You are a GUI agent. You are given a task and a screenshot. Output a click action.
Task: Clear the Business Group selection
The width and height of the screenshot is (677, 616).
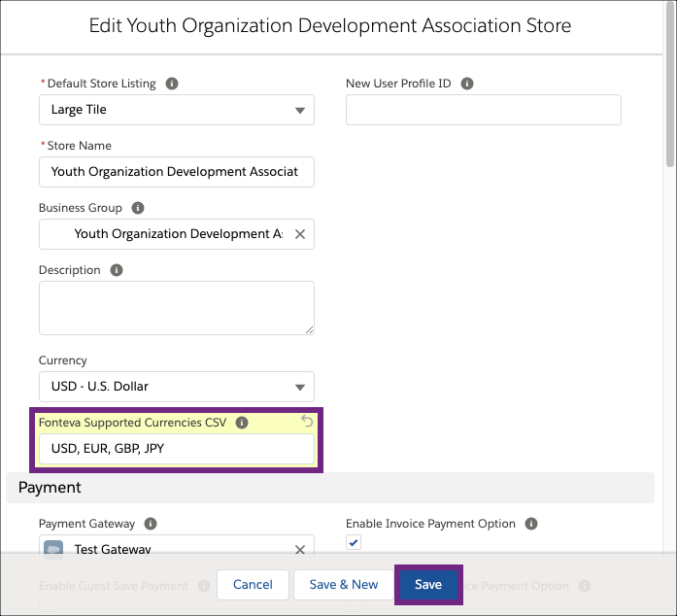pos(300,234)
